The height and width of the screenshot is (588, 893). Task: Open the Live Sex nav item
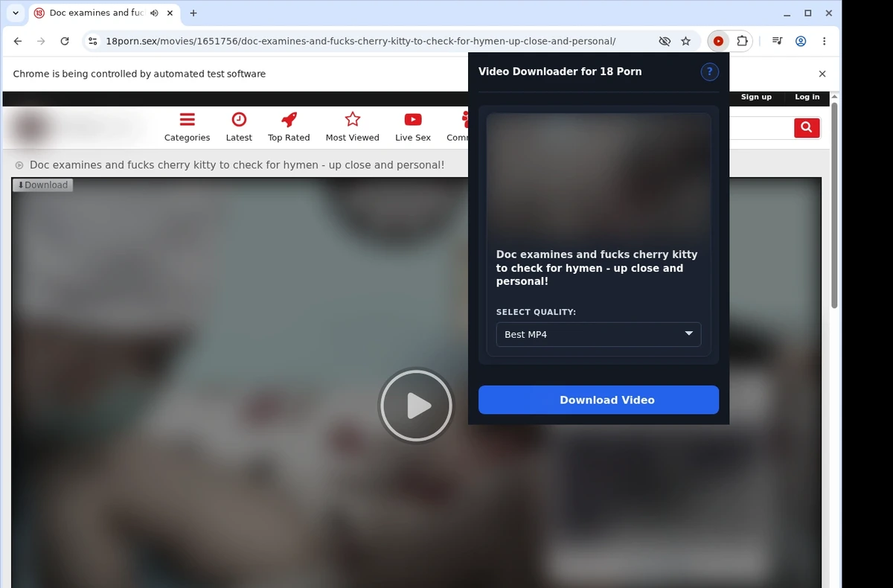point(413,127)
